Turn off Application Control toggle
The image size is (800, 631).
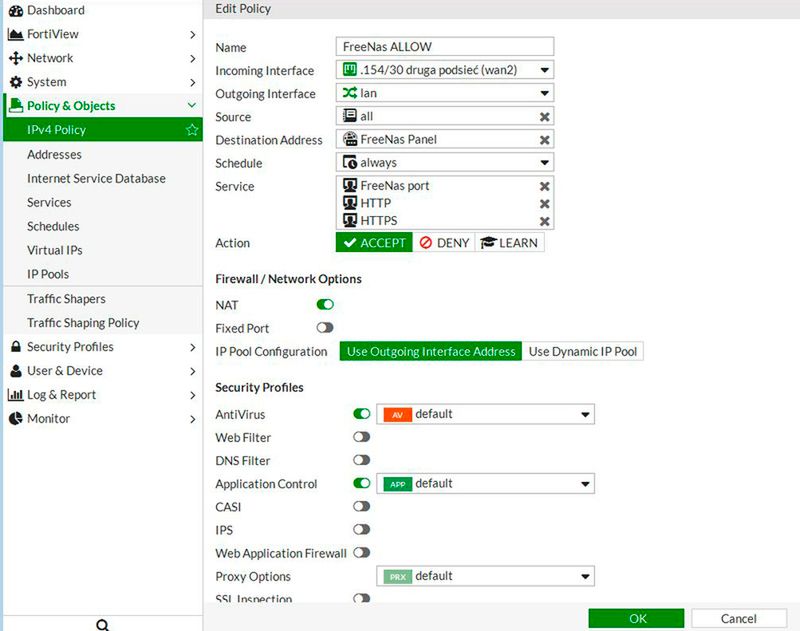pyautogui.click(x=362, y=483)
